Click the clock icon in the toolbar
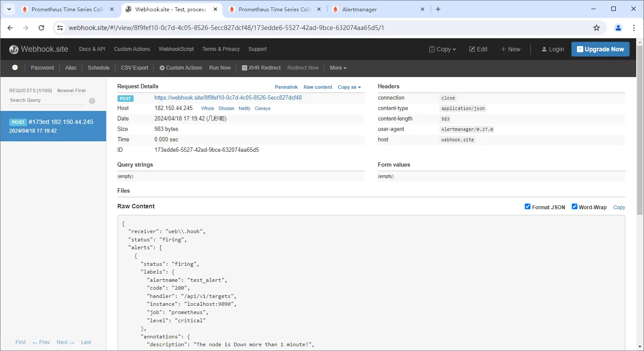The height and width of the screenshot is (351, 644). (15, 68)
